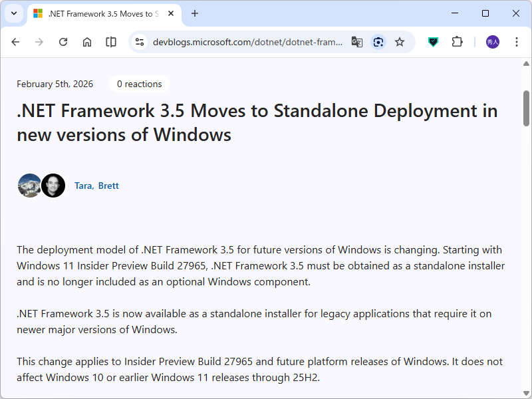Toggle the split view sidebar icon
This screenshot has width=532, height=399.
(111, 42)
